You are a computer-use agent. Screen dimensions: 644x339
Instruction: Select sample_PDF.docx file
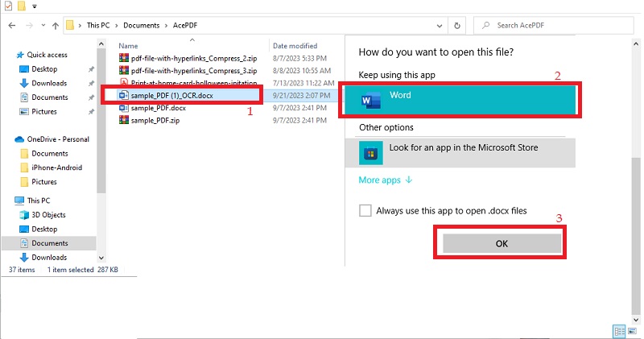158,108
